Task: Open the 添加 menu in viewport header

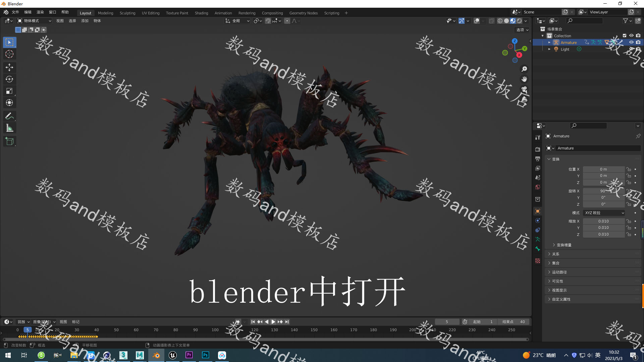Action: click(85, 21)
